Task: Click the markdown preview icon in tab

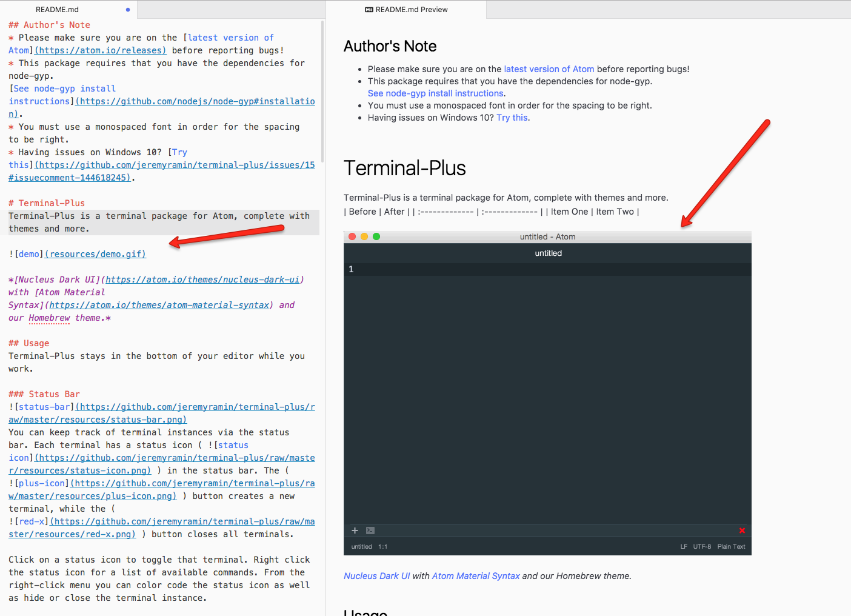Action: 369,10
